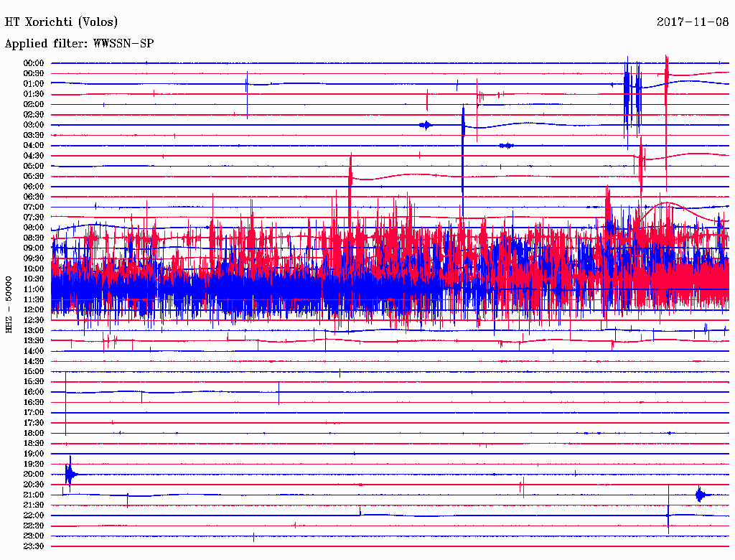Image resolution: width=735 pixels, height=560 pixels.
Task: Click the 04:00 time label
Action: [34, 146]
